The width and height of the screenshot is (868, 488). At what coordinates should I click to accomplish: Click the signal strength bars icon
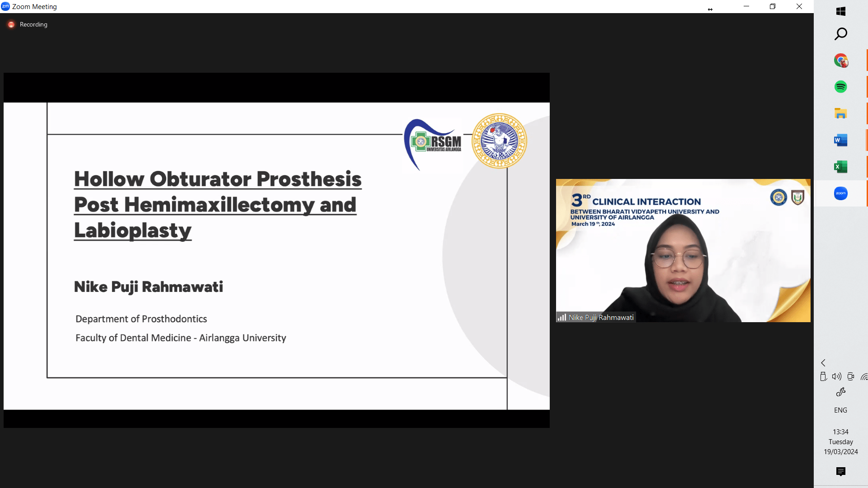pyautogui.click(x=562, y=317)
